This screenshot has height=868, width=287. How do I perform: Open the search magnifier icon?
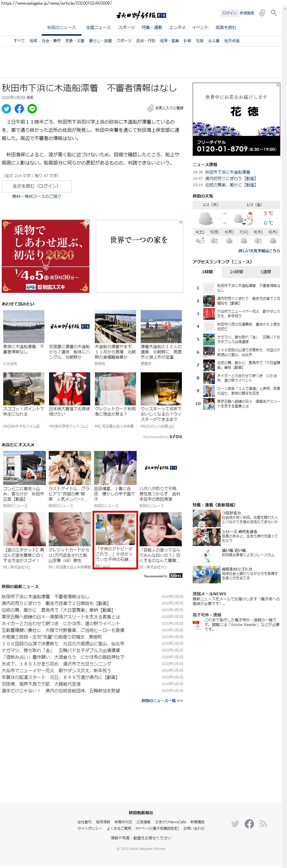pyautogui.click(x=274, y=13)
